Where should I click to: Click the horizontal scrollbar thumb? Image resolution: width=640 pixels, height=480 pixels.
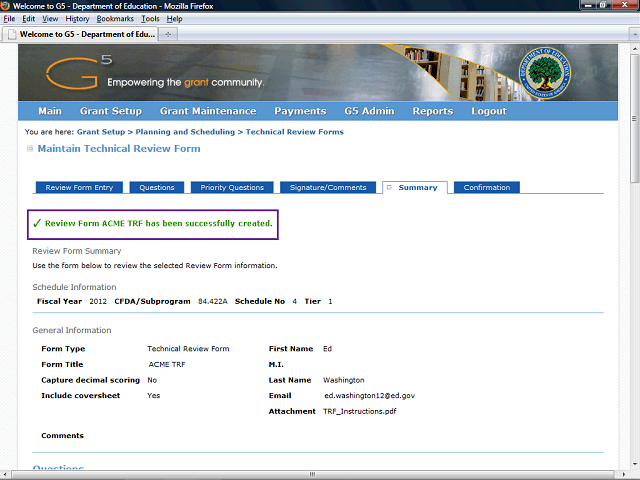coord(312,474)
